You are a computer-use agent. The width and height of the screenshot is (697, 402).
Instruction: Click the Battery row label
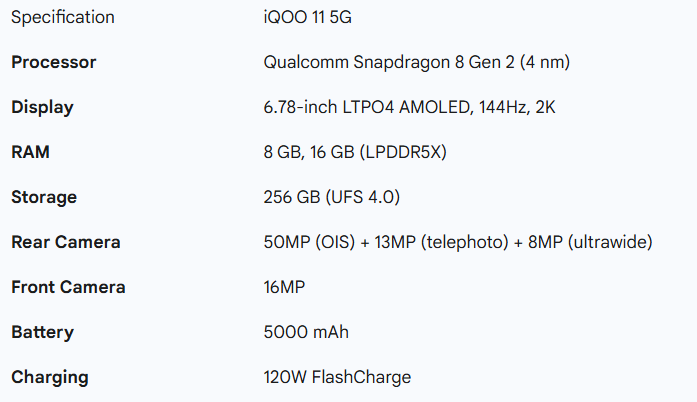[43, 332]
